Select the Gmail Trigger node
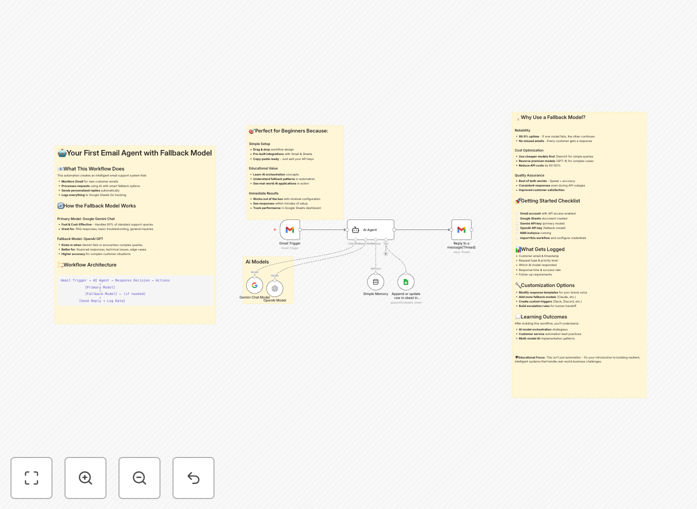 click(x=290, y=230)
